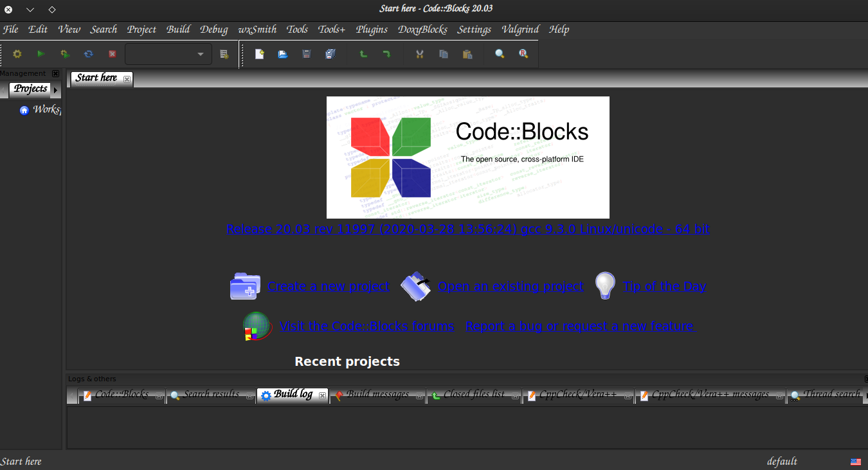Open the Valgrind menu
The width and height of the screenshot is (868, 470).
[x=520, y=30]
